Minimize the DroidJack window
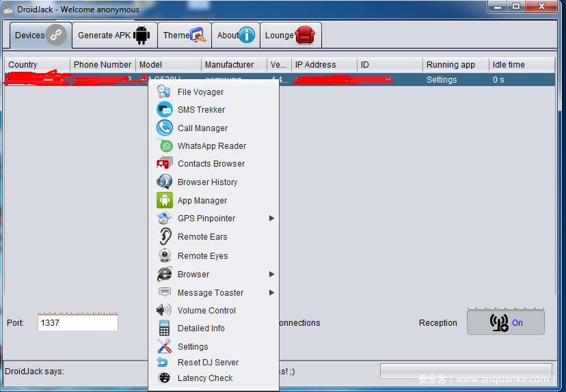The image size is (566, 392). coord(498,7)
